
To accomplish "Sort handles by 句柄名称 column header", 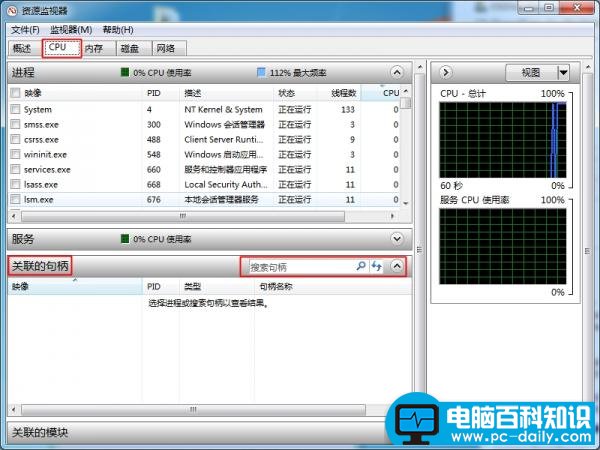I will click(333, 287).
